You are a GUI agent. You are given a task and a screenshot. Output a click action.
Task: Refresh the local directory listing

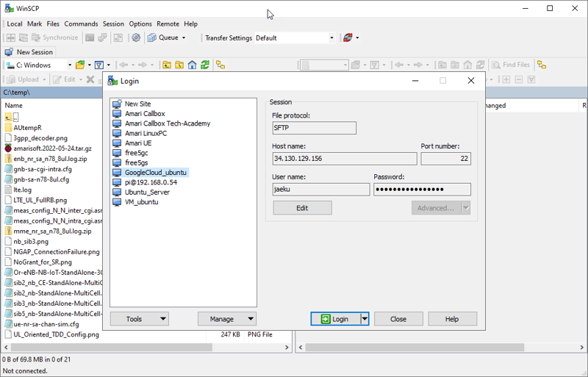pyautogui.click(x=205, y=65)
